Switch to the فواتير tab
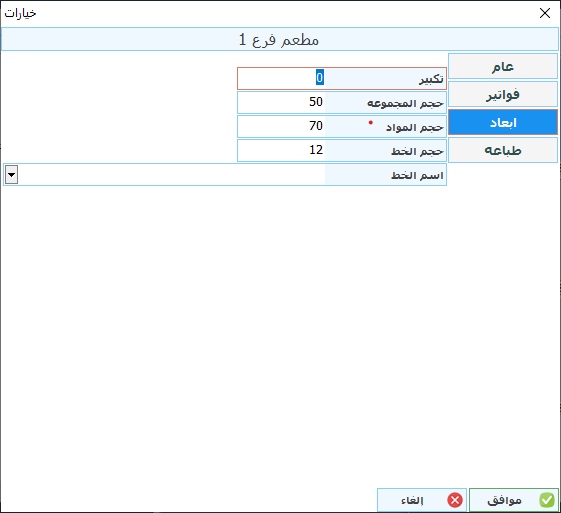The image size is (561, 513). coord(503,94)
